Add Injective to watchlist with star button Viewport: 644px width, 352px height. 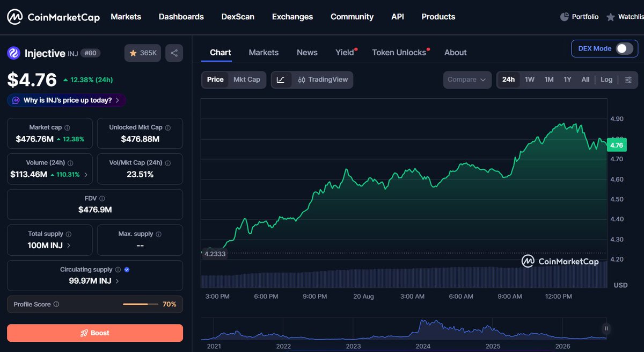point(143,53)
